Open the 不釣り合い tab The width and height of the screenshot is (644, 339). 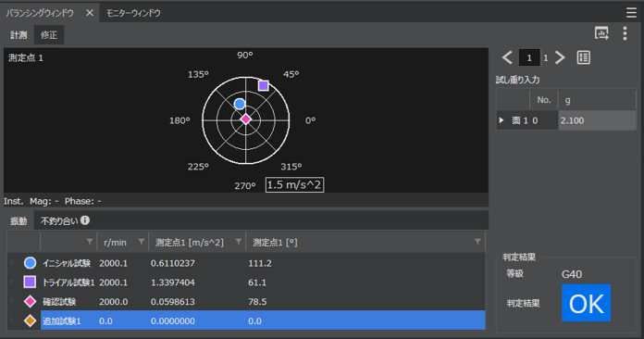click(x=59, y=221)
